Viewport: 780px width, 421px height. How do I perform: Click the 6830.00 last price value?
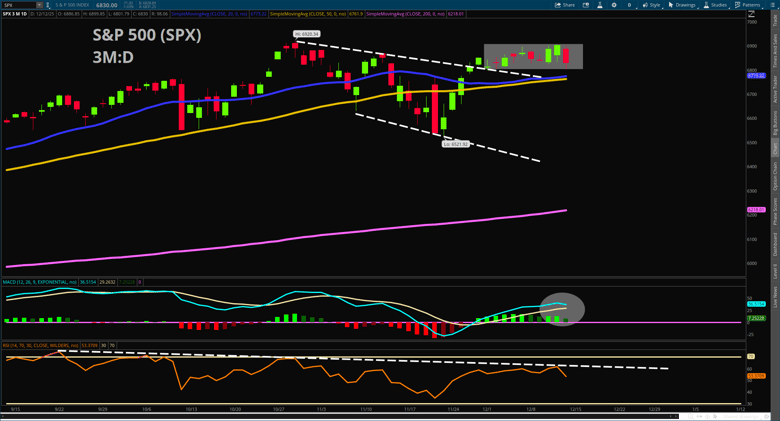107,5
